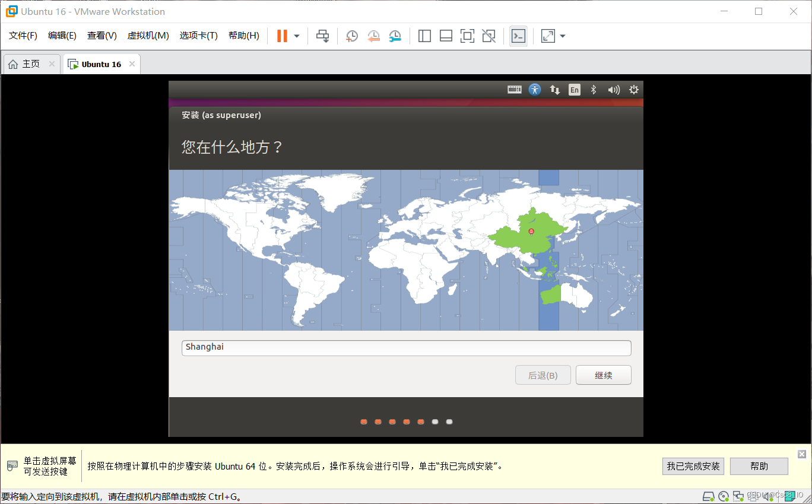The height and width of the screenshot is (504, 812).
Task: Take a snapshot of the virtual machine
Action: 352,36
